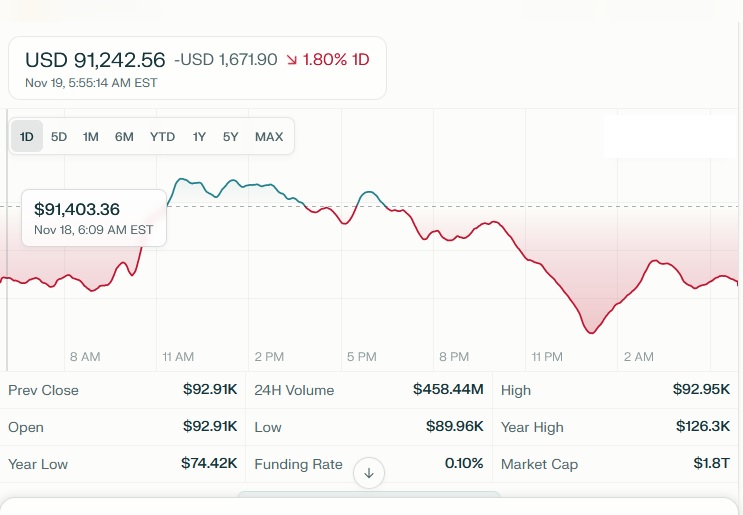Expand stats with the down arrow button
This screenshot has width=743, height=515.
369,473
